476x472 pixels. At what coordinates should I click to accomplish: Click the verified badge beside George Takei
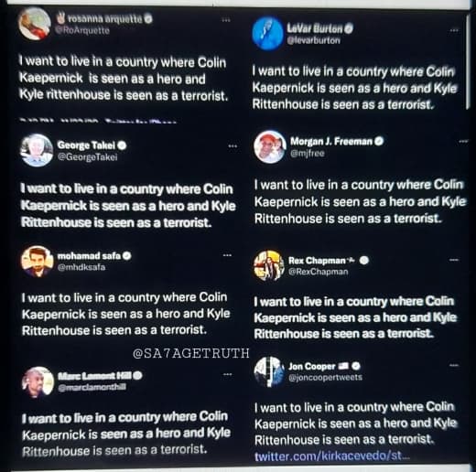point(122,145)
